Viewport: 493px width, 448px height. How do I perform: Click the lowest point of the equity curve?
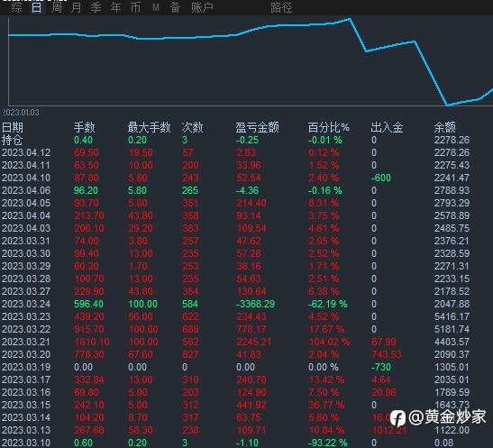click(x=446, y=105)
